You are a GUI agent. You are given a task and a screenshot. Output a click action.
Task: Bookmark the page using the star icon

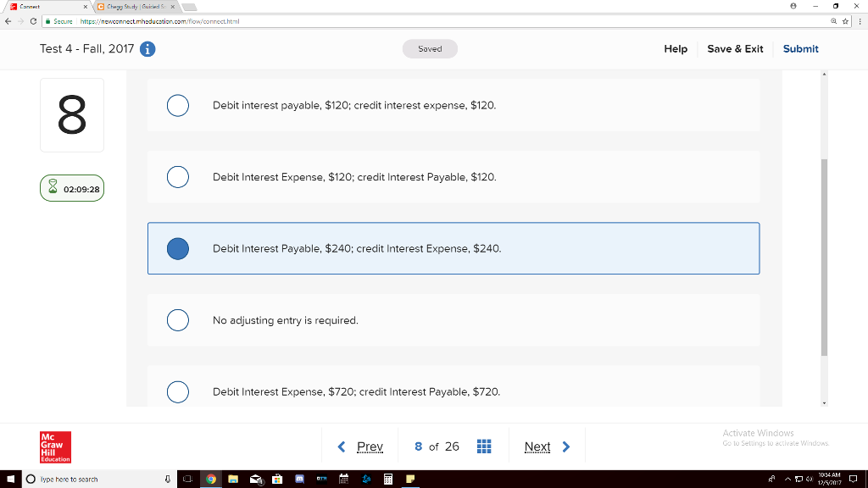tap(845, 21)
